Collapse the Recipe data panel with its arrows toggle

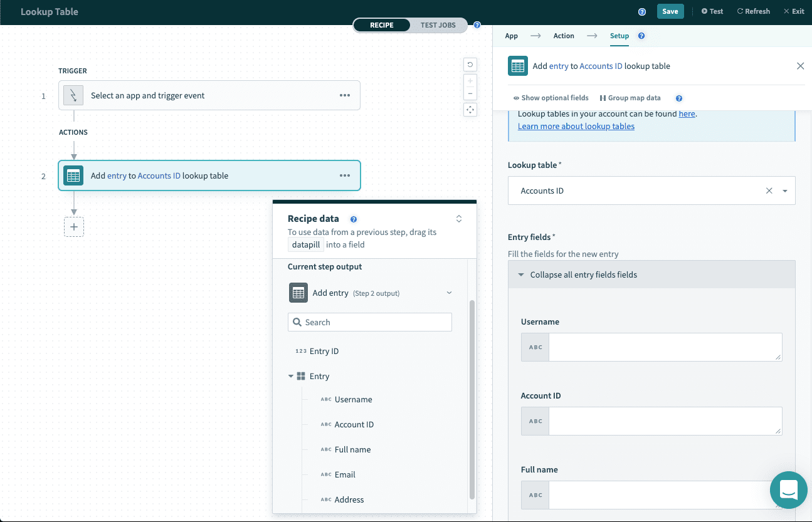(x=458, y=218)
